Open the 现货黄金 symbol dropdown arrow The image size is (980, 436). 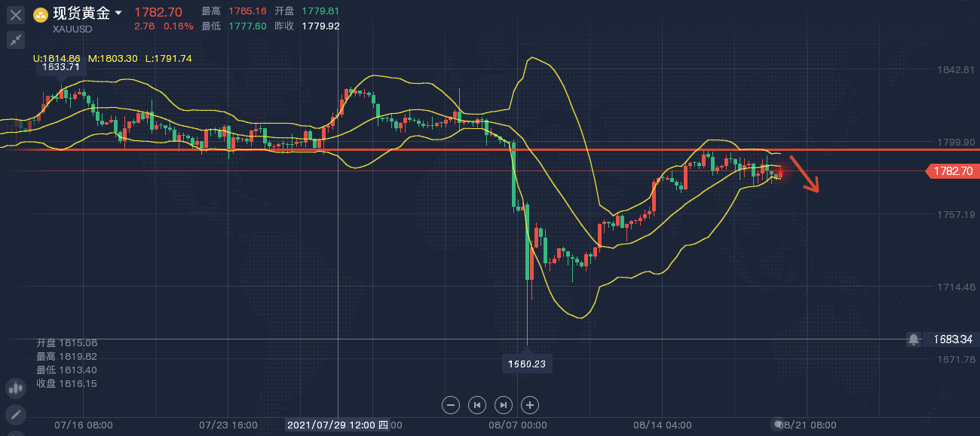click(118, 14)
